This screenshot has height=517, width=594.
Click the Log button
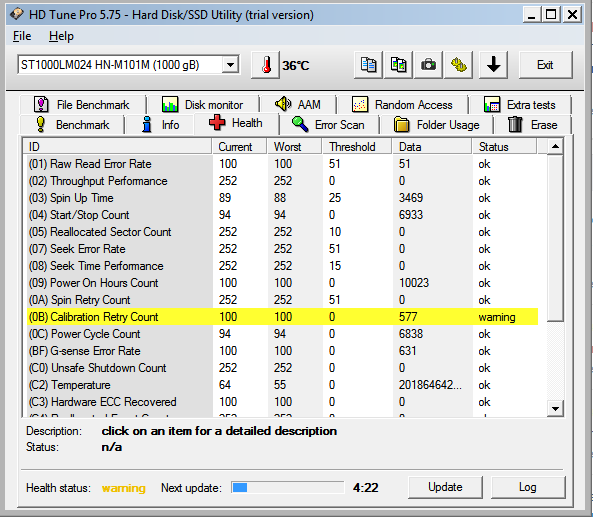[528, 487]
